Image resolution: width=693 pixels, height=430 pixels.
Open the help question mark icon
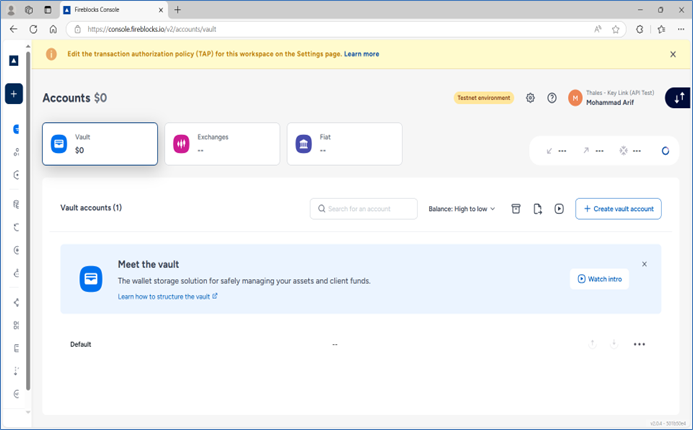point(552,98)
